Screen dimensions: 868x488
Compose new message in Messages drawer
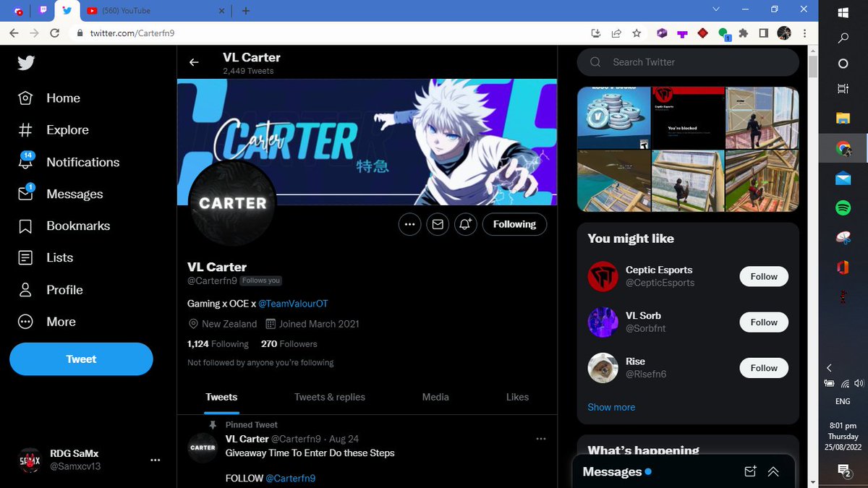click(x=750, y=471)
